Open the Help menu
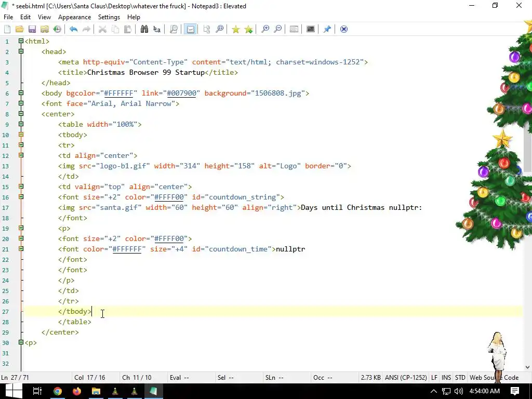Image resolution: width=532 pixels, height=399 pixels. (x=134, y=17)
